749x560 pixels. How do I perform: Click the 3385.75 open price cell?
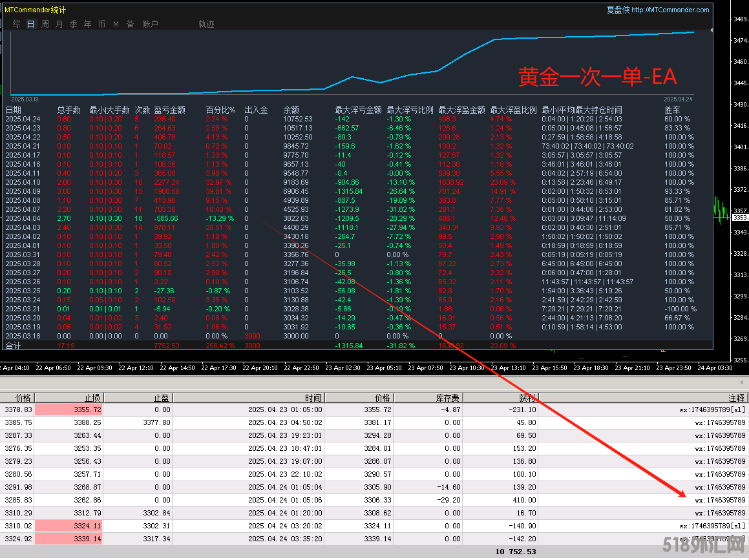tap(19, 423)
